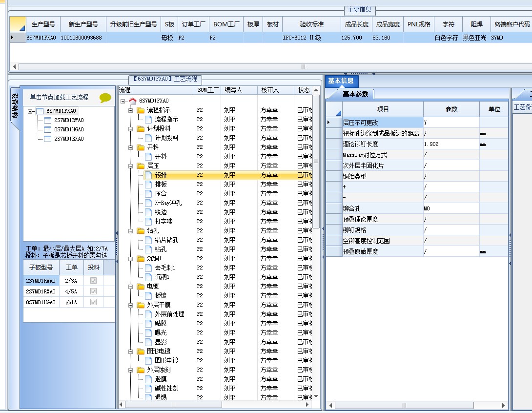
Task: Click the row selector arrow in main info grid
Action: tap(13, 37)
